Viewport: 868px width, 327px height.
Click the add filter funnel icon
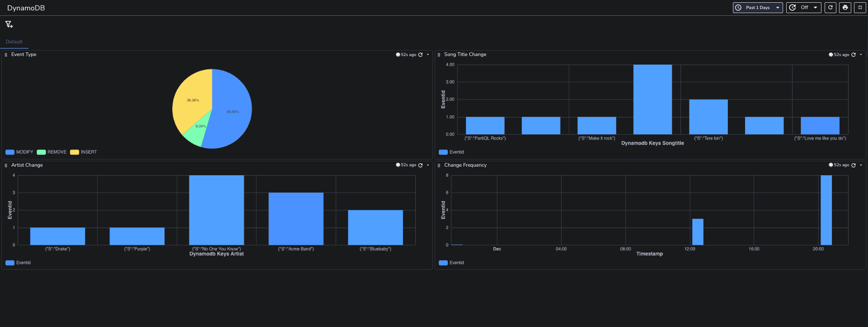click(9, 24)
